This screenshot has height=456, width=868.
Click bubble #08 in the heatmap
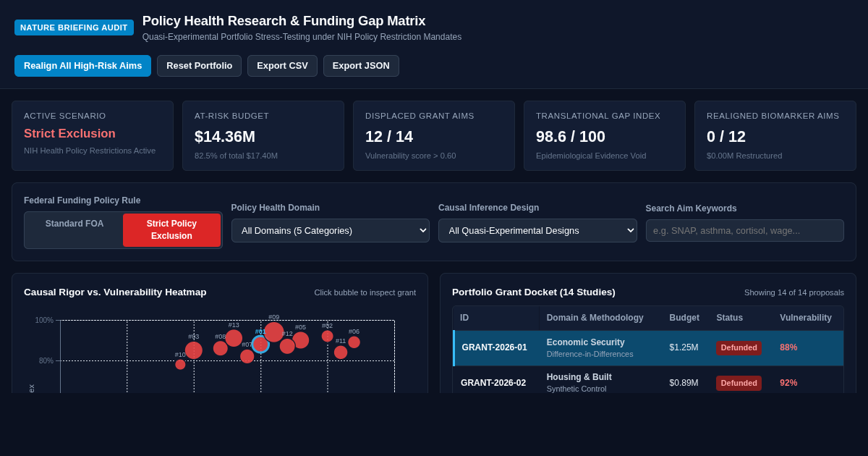click(x=221, y=348)
